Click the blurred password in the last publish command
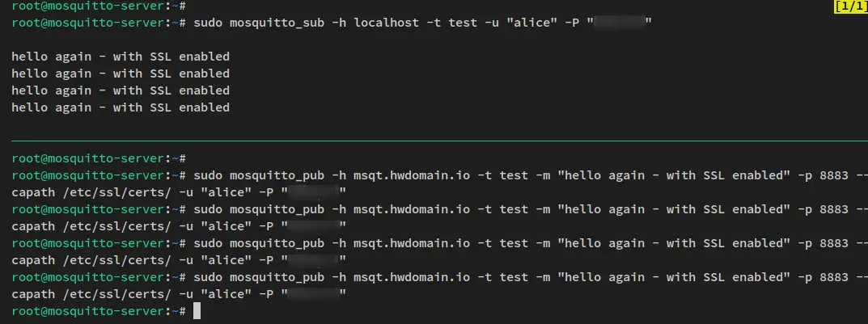Viewport: 868px width, 324px height. point(313,294)
